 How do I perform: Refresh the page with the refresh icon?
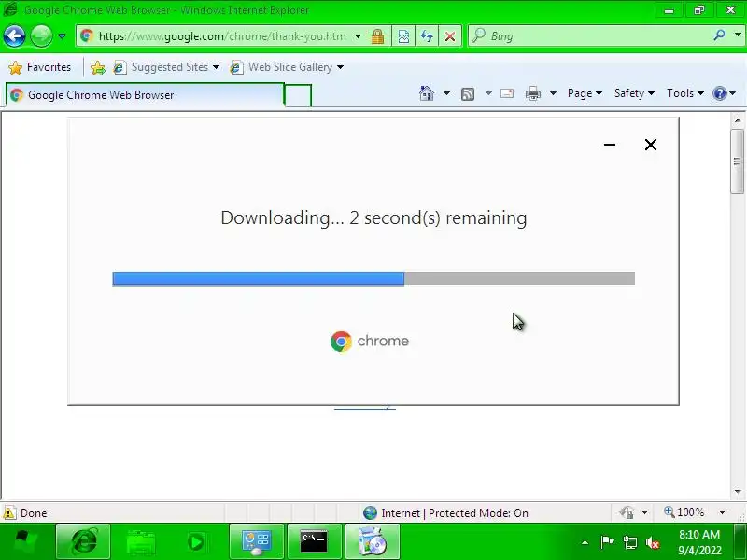point(427,36)
